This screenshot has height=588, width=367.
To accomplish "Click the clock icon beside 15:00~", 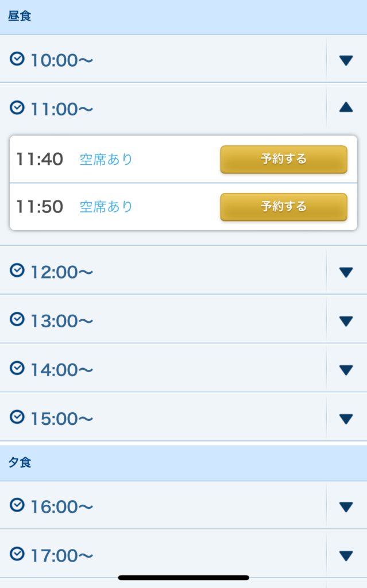I will click(18, 417).
